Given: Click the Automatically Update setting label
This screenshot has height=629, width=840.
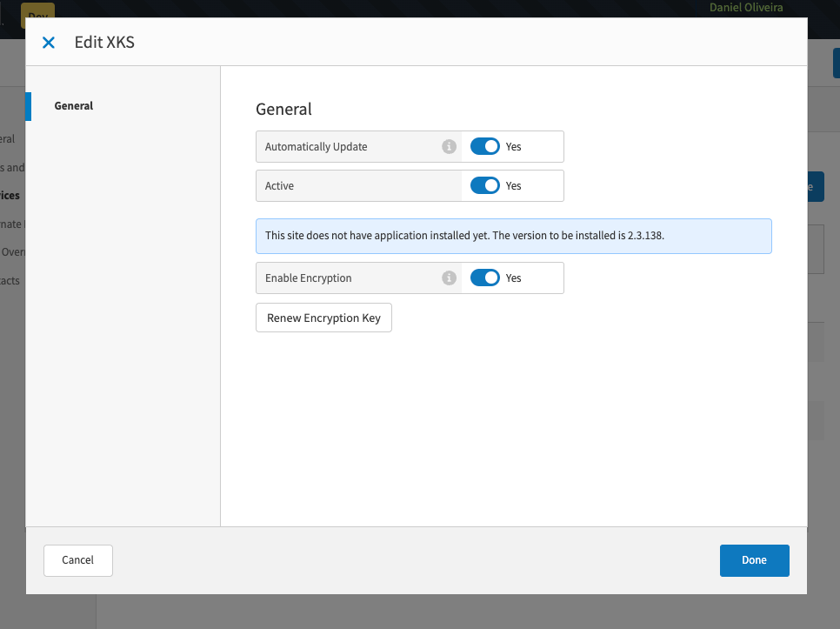Looking at the screenshot, I should click(x=316, y=146).
